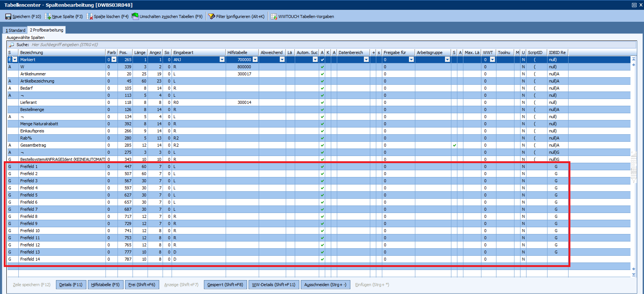Click the Farb color cell dropdown in Markiert row
Screen dimensions: 644x294
tap(114, 60)
